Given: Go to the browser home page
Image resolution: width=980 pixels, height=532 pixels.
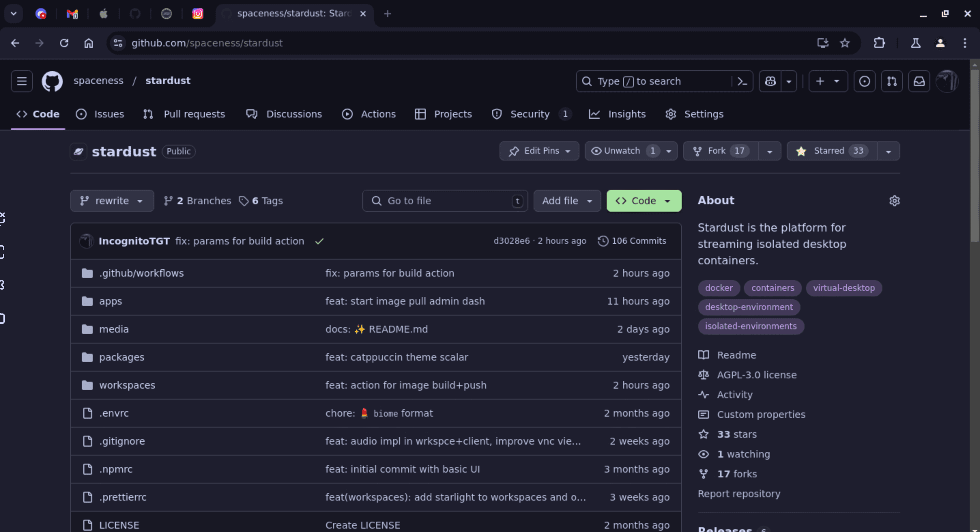Looking at the screenshot, I should (88, 43).
